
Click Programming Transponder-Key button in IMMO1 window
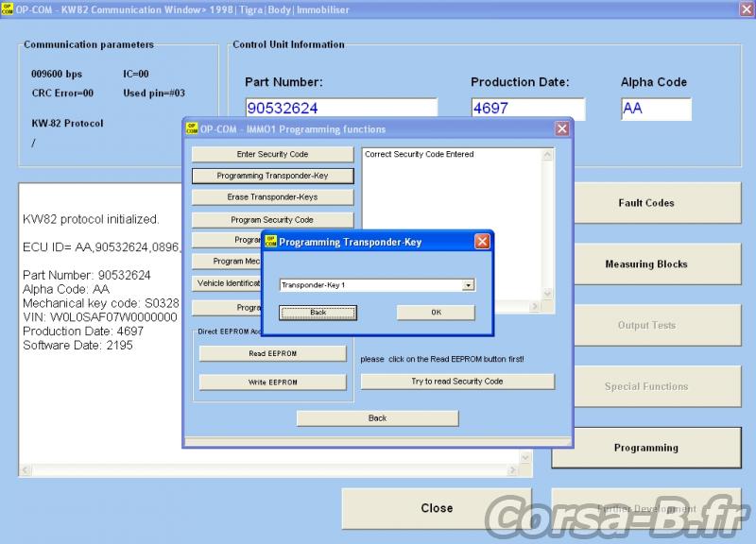272,176
